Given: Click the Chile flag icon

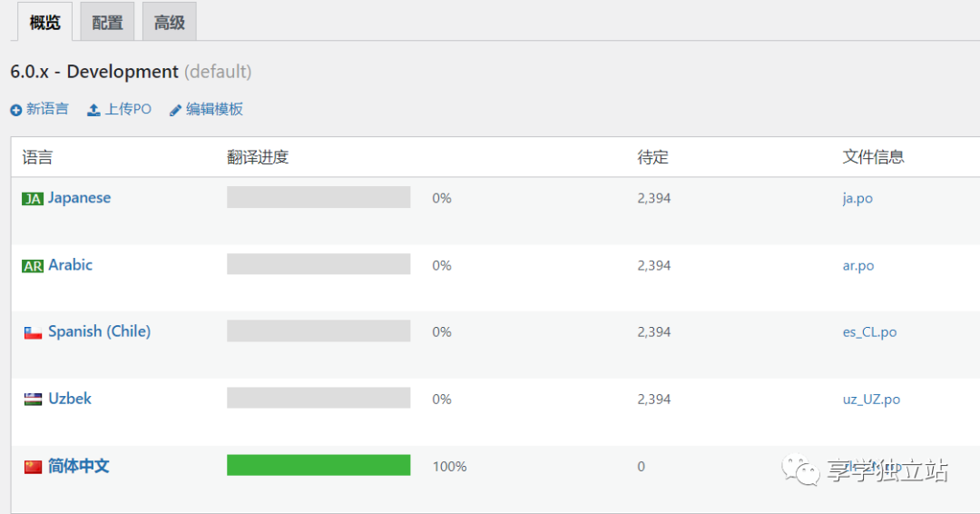Looking at the screenshot, I should (33, 332).
